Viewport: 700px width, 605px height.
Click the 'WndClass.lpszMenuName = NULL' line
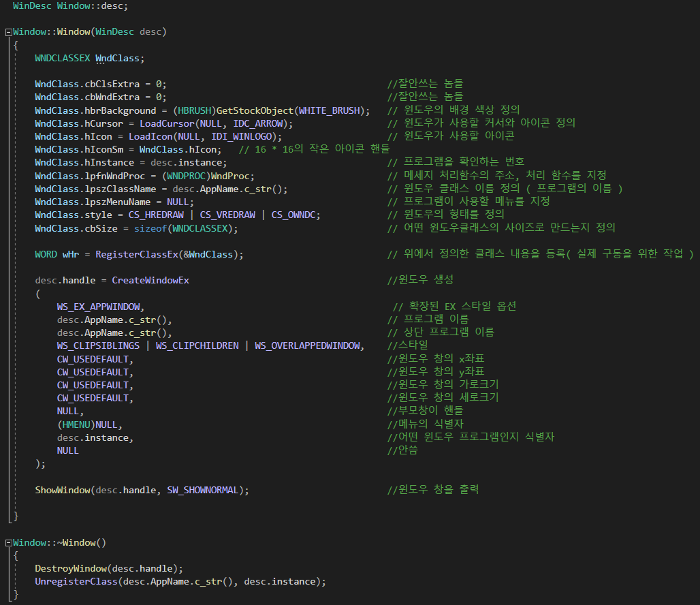pyautogui.click(x=114, y=202)
